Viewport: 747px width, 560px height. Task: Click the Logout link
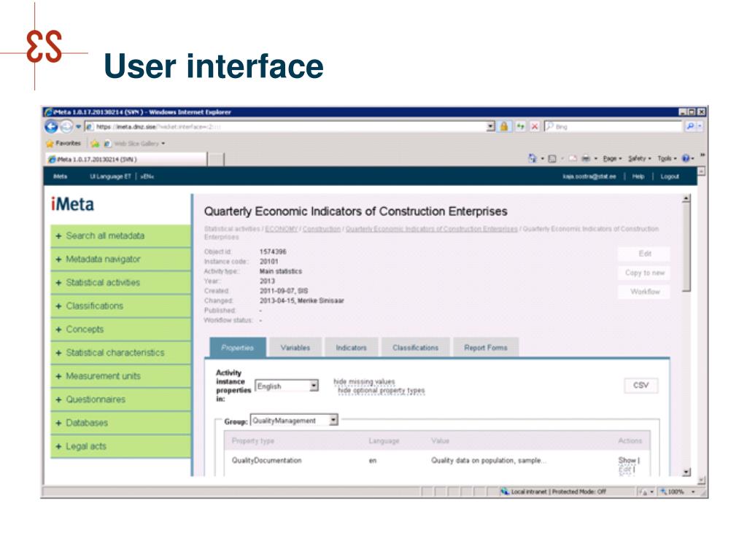click(x=670, y=176)
